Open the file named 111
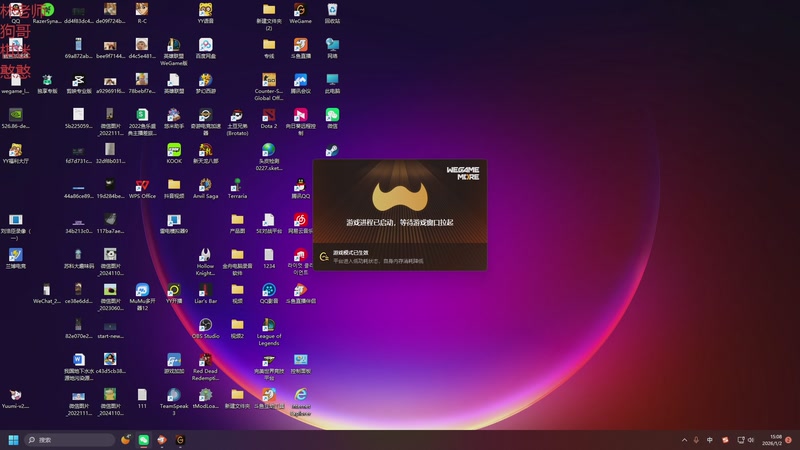This screenshot has height=450, width=800. (142, 398)
